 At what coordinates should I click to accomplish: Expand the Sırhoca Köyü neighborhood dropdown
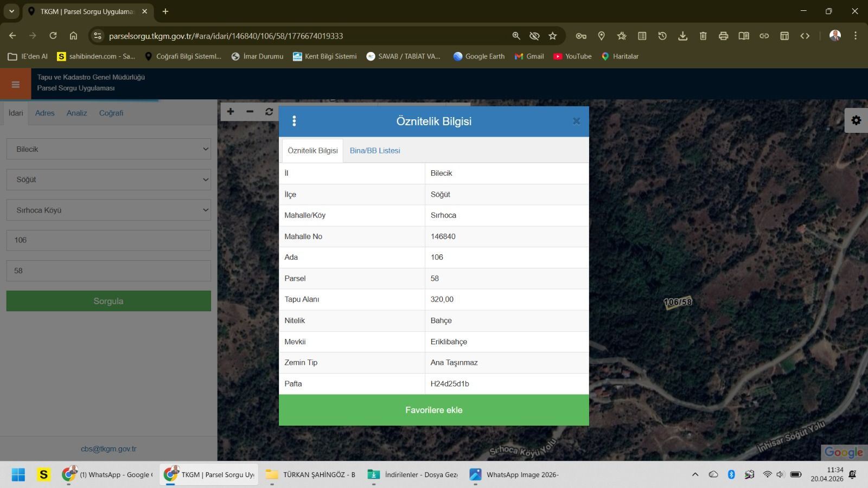[108, 210]
